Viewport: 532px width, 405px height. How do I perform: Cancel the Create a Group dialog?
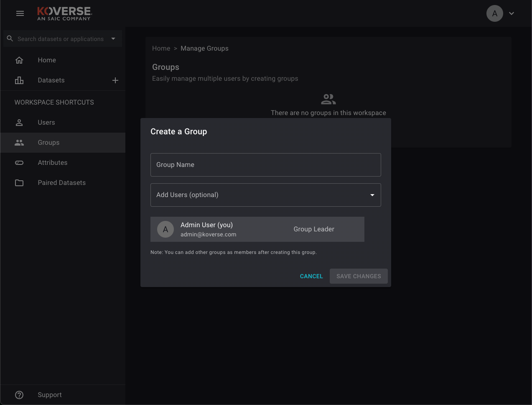pyautogui.click(x=311, y=276)
